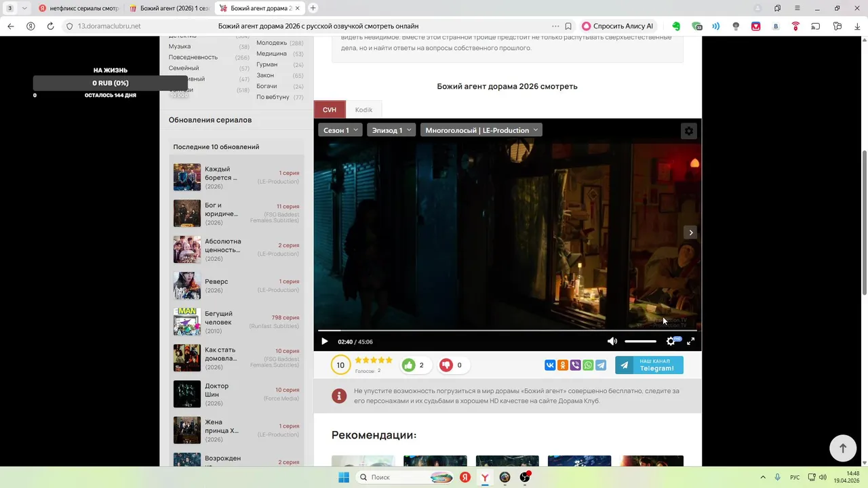Open the player gear icon at top right
868x488 pixels.
click(x=689, y=131)
